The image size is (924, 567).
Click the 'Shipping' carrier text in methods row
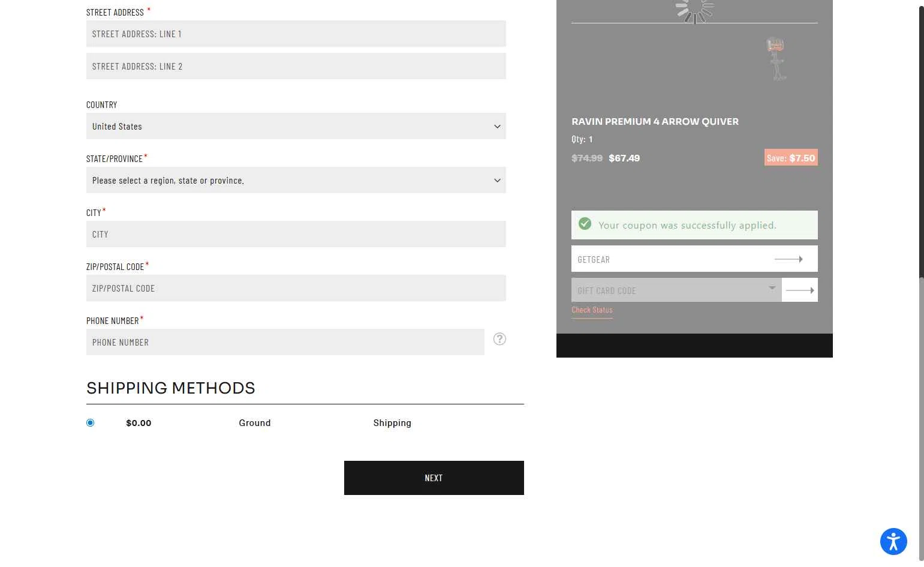pyautogui.click(x=392, y=423)
